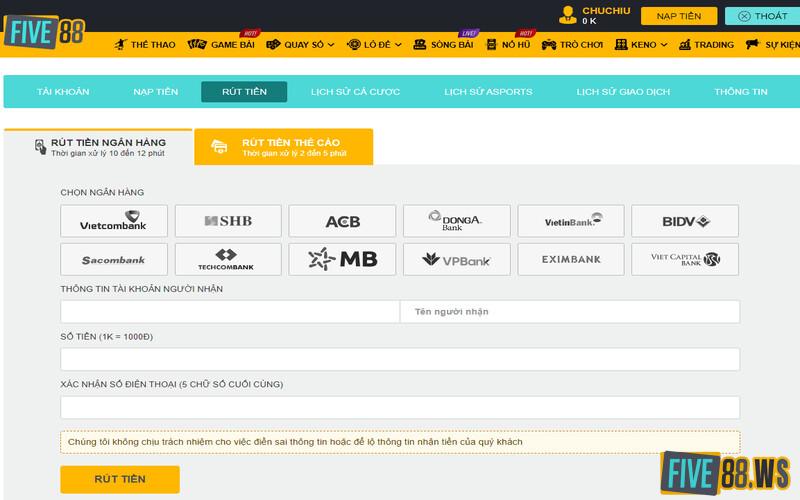800x500 pixels.
Task: Open Lịch Sử Asports tab
Action: [488, 92]
